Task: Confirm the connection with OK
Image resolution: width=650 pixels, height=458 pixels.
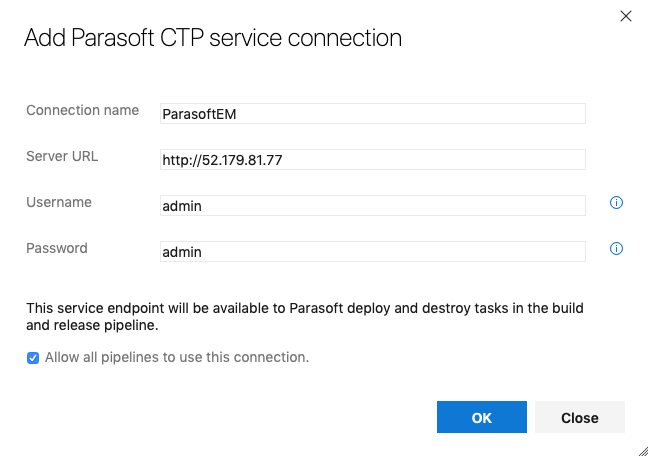Action: point(482,417)
